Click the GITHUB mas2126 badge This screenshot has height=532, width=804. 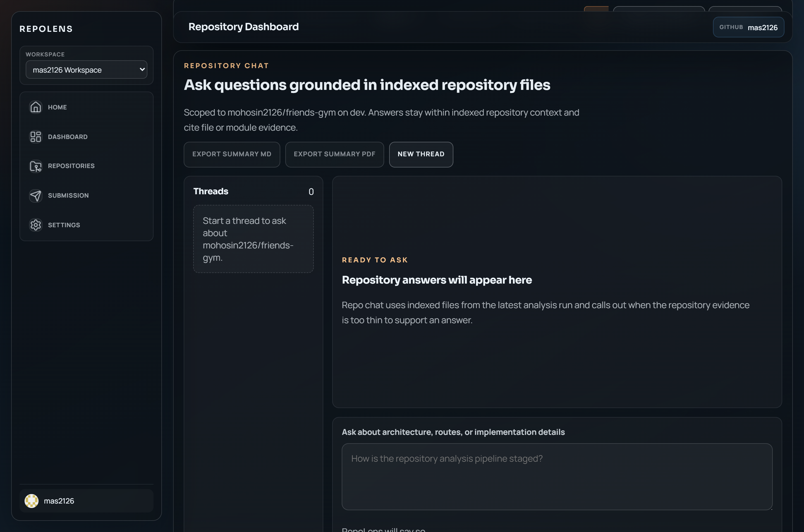[x=748, y=27]
